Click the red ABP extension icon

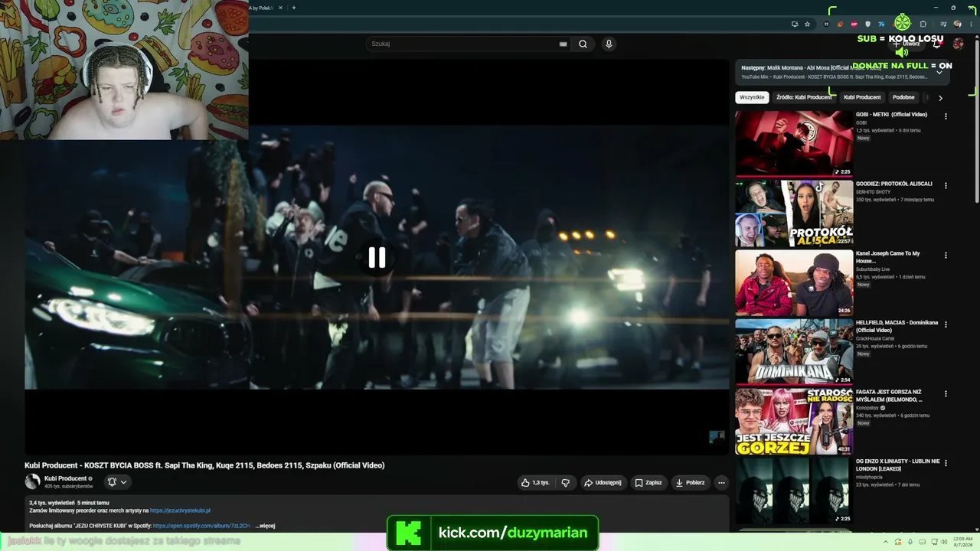pos(854,24)
